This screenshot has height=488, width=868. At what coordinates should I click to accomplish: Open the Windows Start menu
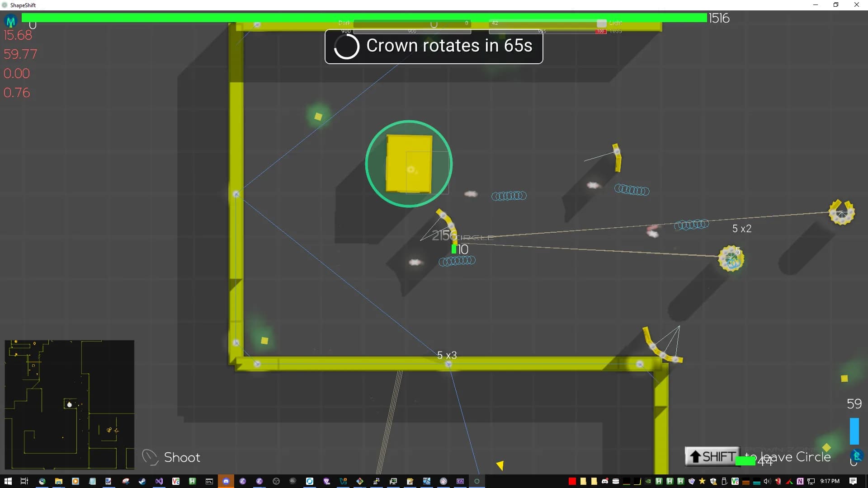click(8, 481)
